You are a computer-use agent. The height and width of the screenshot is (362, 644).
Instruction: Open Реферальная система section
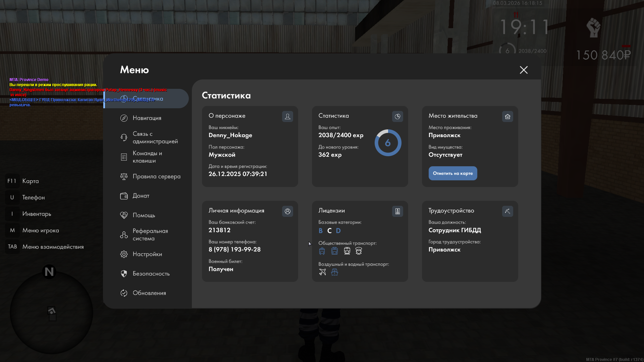[x=150, y=235]
